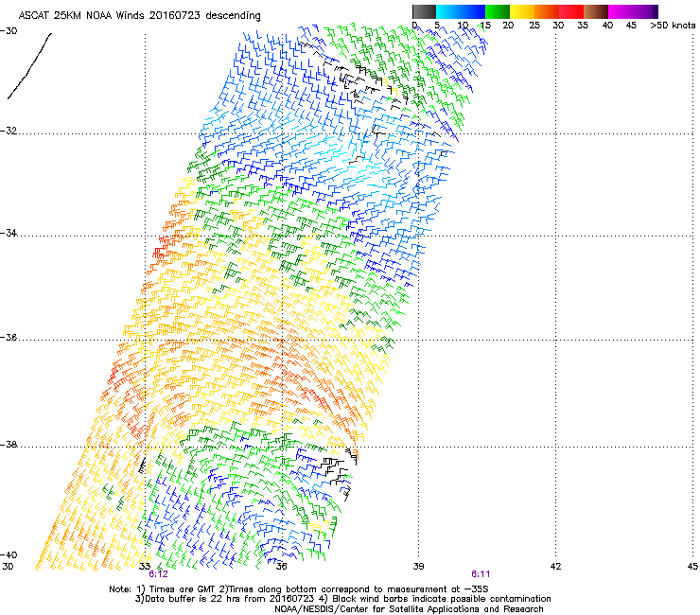Select the gray 0-5 knots legend swatch
The height and width of the screenshot is (615, 700).
pyautogui.click(x=424, y=11)
